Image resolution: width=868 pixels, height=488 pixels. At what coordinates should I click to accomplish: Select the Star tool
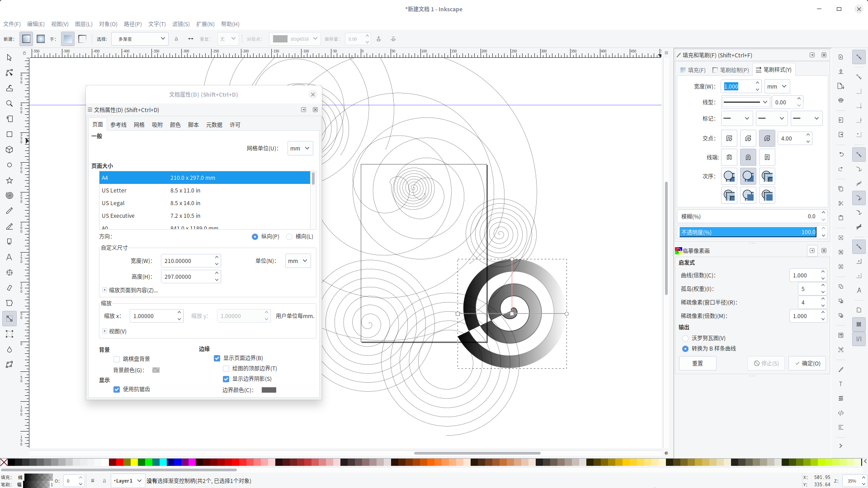[x=9, y=180]
